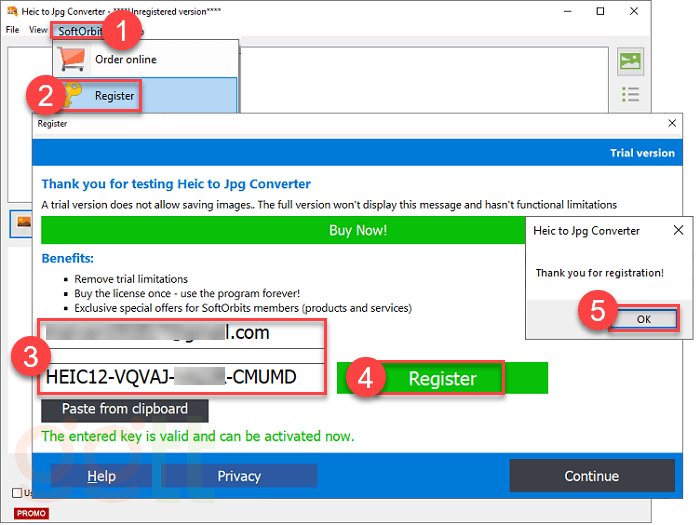700x525 pixels.
Task: Open the SoftOrbits menu
Action: (x=80, y=31)
